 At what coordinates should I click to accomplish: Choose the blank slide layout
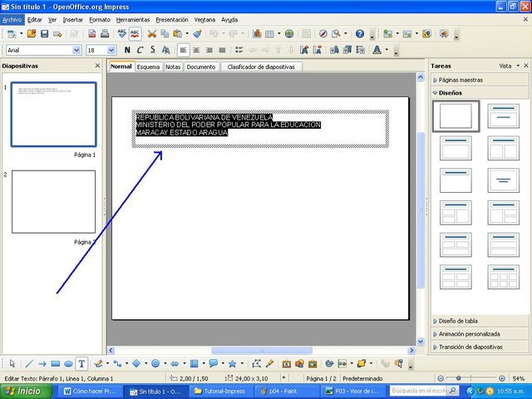click(x=456, y=116)
